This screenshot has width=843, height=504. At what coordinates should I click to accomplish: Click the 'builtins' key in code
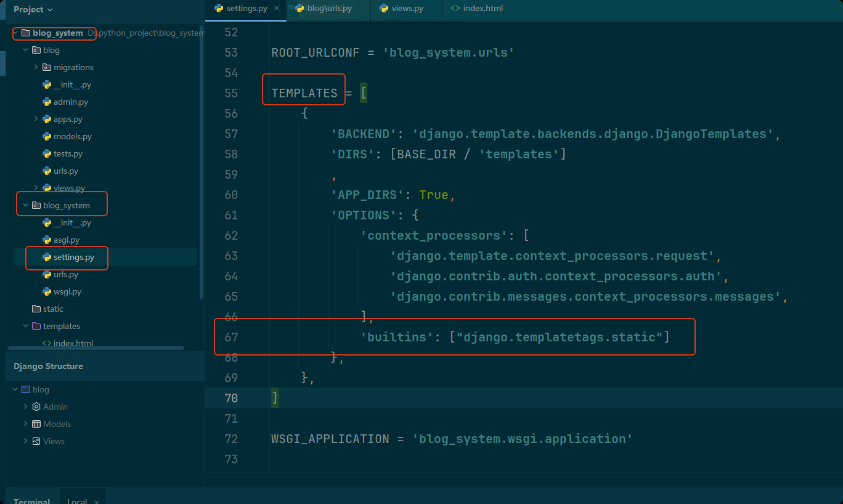[397, 337]
